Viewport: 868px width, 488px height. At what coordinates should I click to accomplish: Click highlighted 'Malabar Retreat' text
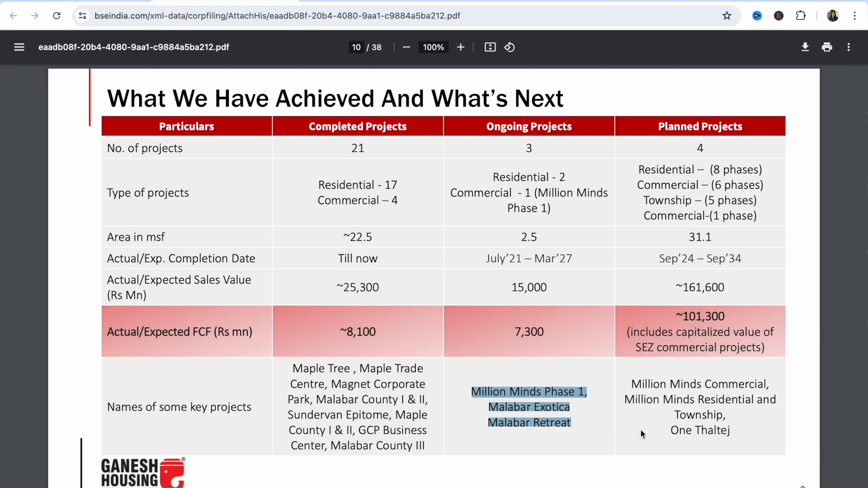(529, 422)
